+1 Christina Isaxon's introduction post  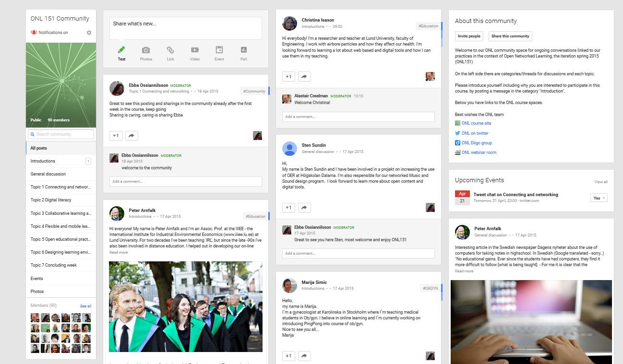288,76
